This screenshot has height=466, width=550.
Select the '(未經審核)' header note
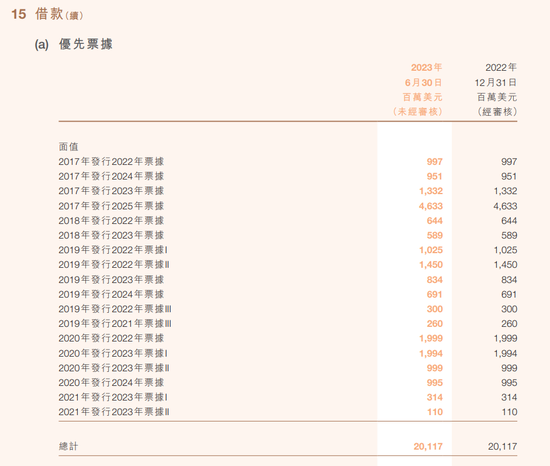(417, 112)
